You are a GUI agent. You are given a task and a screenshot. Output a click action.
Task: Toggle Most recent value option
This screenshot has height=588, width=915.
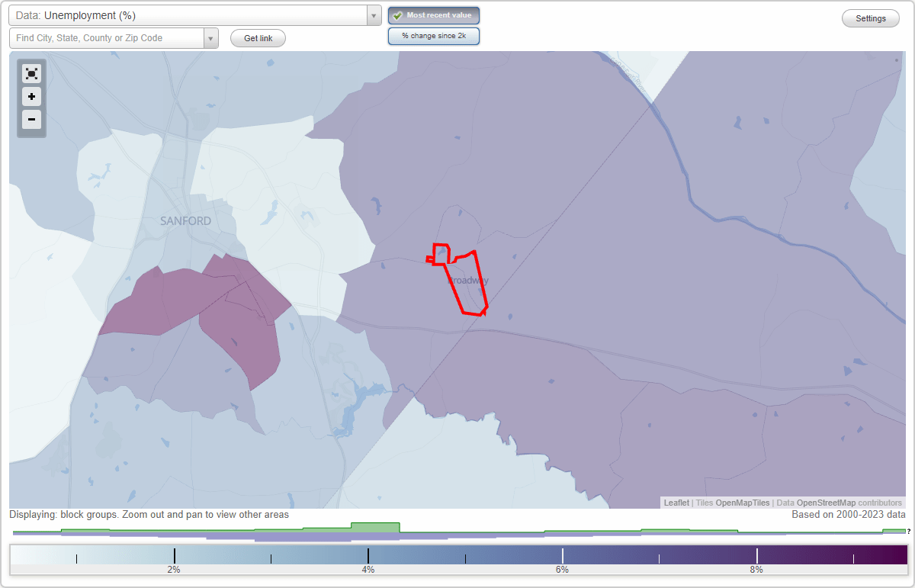coord(434,15)
